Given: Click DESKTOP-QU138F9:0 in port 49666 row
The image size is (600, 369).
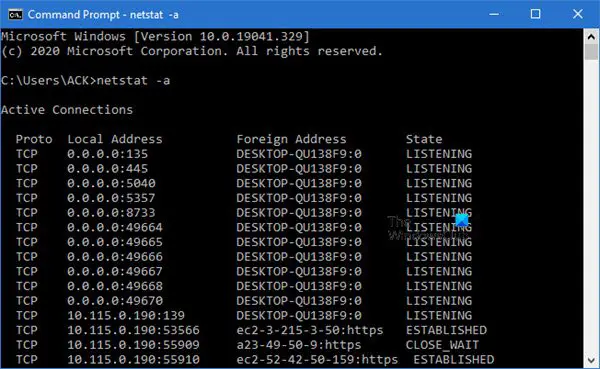Looking at the screenshot, I should [x=298, y=256].
